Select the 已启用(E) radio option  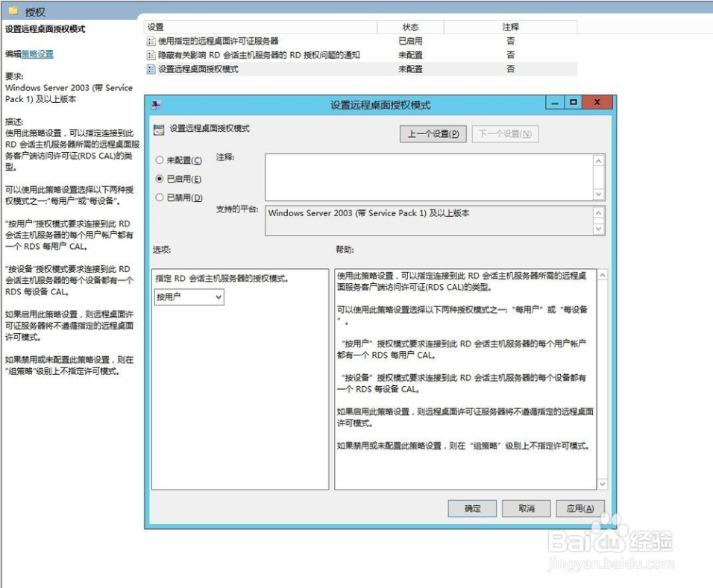(160, 179)
